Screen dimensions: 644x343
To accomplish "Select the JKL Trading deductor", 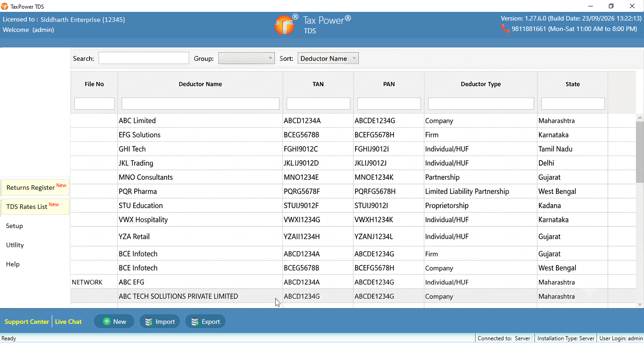I will tap(353, 163).
